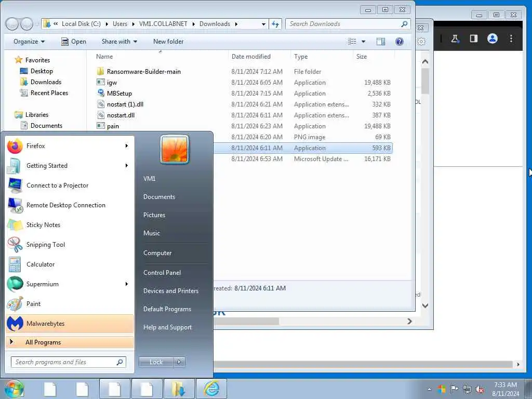The image size is (532, 399).
Task: Click the Lock button
Action: tap(156, 362)
